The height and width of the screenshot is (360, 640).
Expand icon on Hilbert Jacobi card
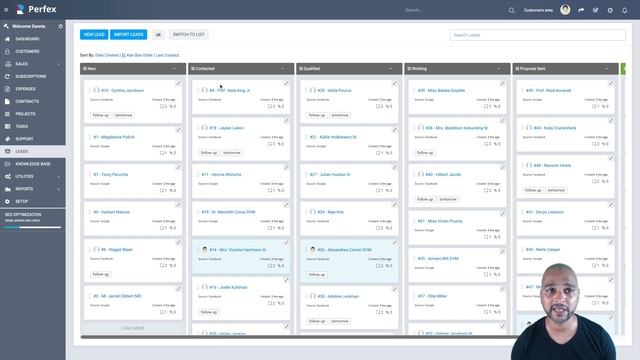502,167
